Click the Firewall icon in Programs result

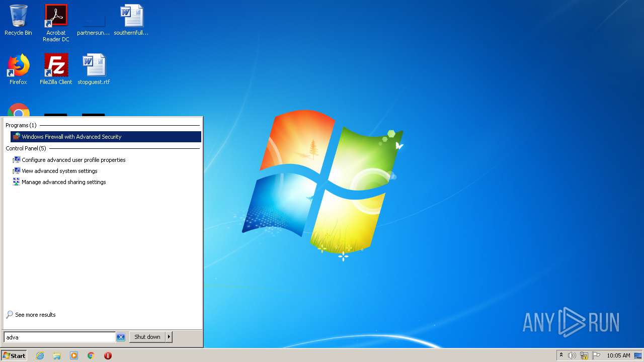click(x=17, y=137)
